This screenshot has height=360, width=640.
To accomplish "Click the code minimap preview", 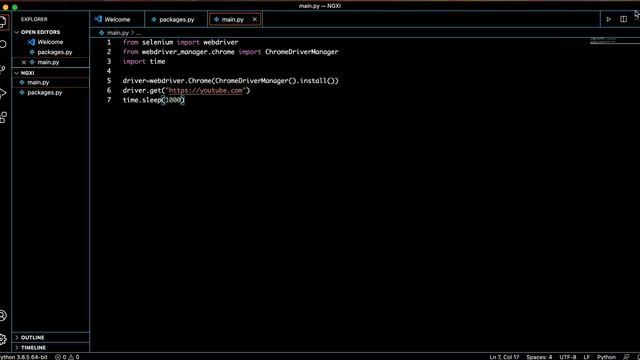I will [603, 40].
